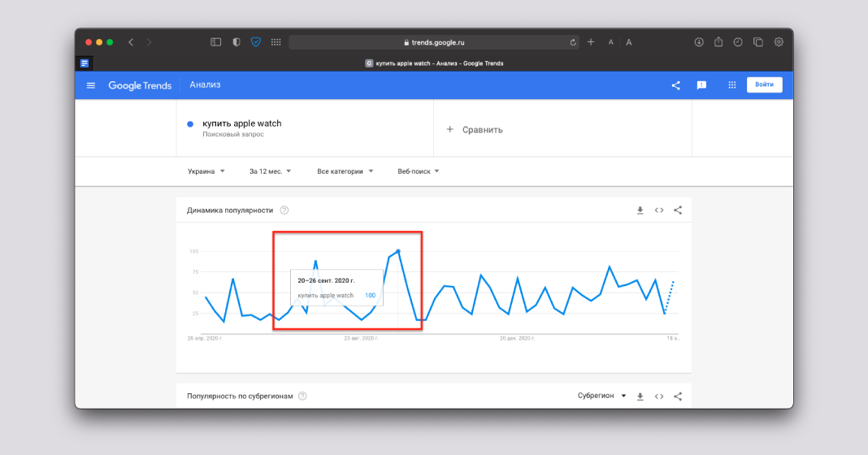
Task: Open the Safari share menu
Action: tap(718, 42)
